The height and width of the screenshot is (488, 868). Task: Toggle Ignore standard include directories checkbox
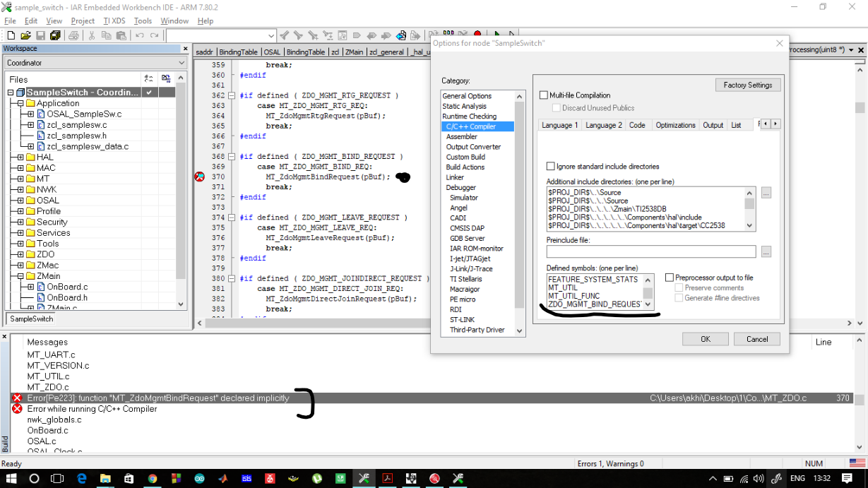coord(551,167)
